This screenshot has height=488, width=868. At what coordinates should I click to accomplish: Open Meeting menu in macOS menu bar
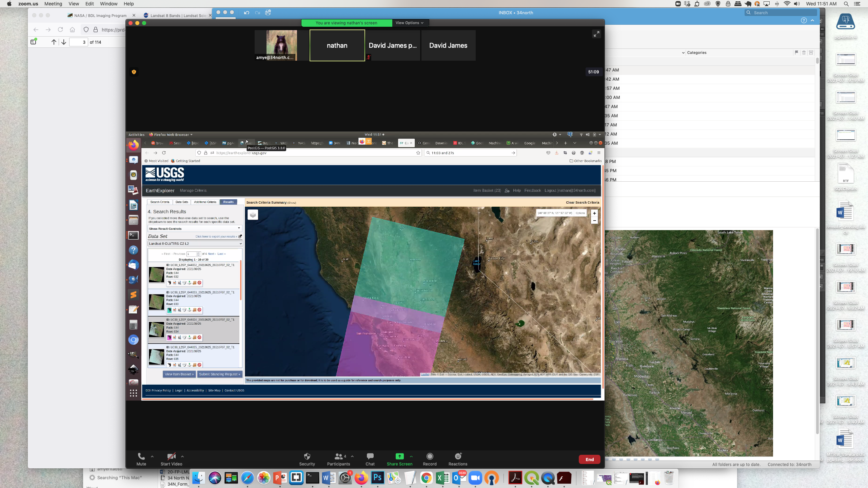[53, 4]
